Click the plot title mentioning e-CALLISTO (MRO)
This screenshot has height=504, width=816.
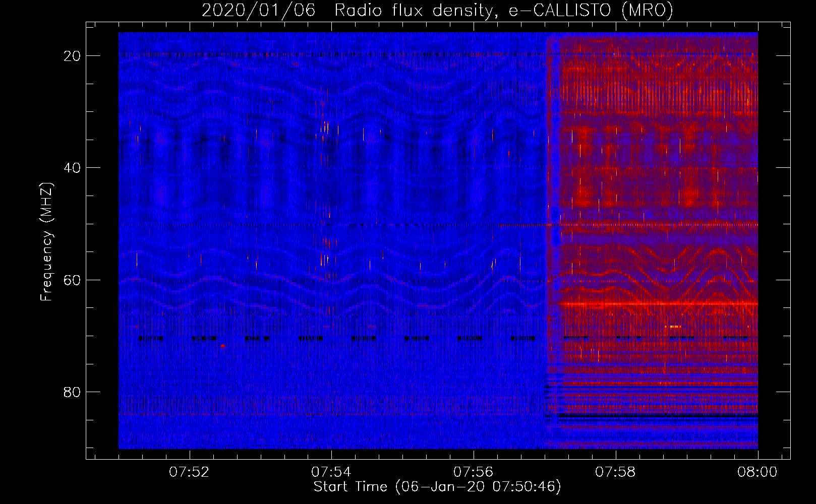437,10
